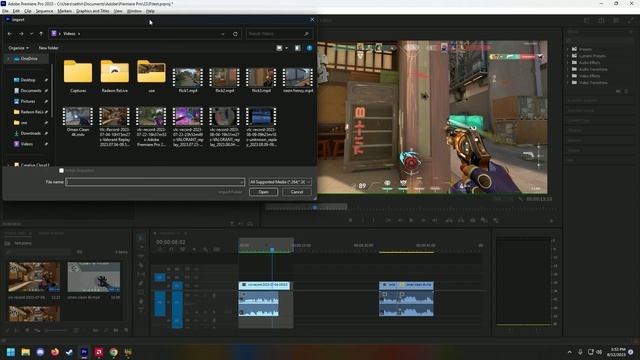
Task: Select neon frenzy.mp4 video file
Action: 298,80
